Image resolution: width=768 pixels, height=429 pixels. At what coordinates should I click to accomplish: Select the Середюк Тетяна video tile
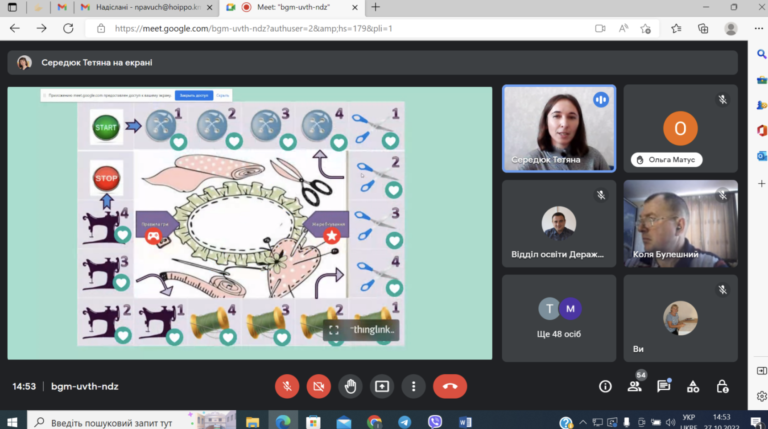[x=559, y=128]
